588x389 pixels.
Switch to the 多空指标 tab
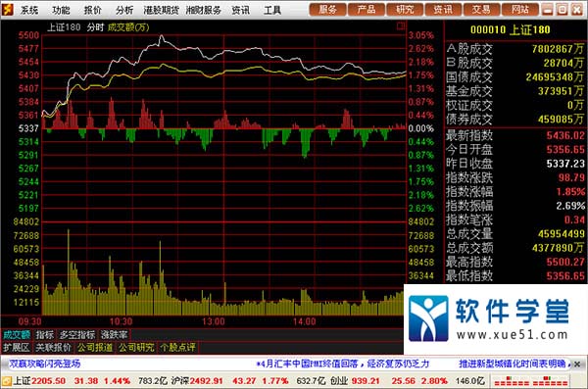point(76,334)
